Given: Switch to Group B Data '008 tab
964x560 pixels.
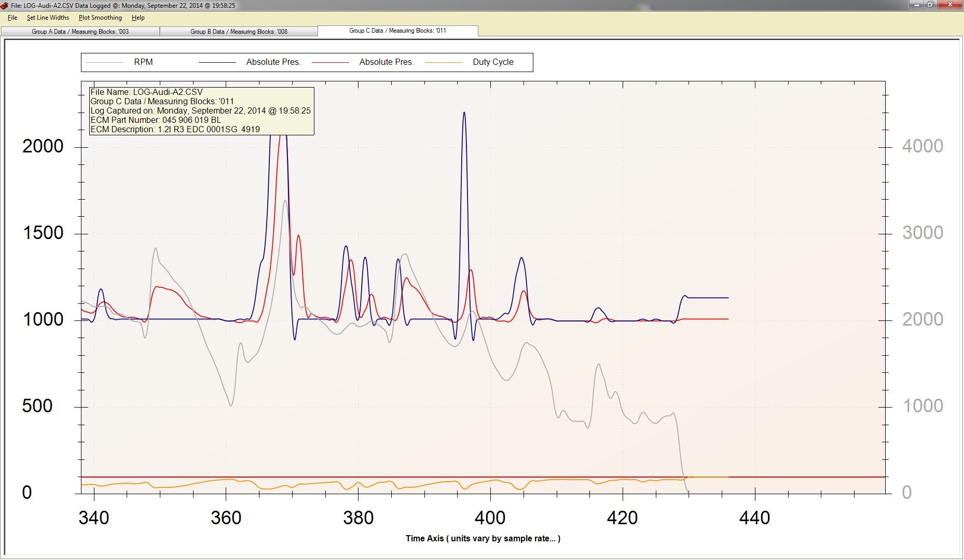Looking at the screenshot, I should 239,32.
